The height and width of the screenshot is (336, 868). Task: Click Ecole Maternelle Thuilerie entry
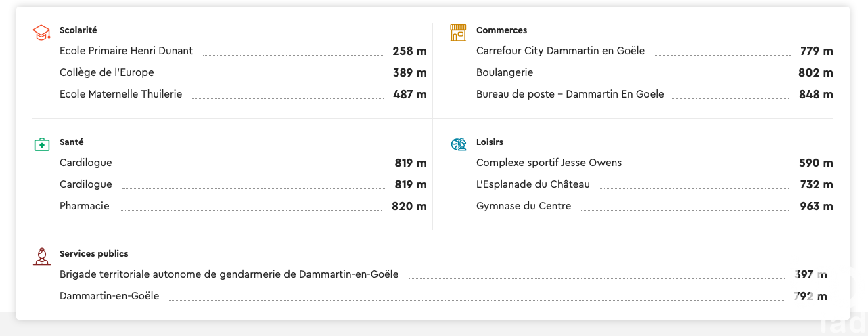click(x=120, y=94)
